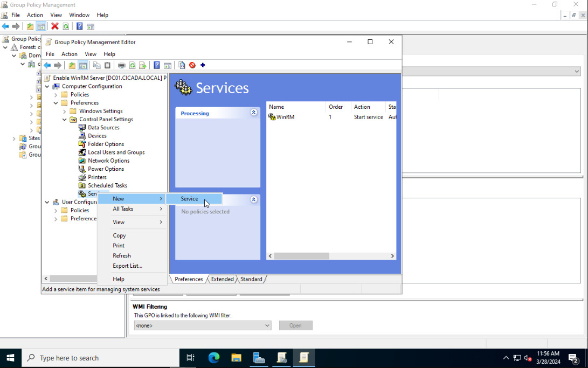Open Server Manager from the taskbar
Screen dimensions: 588x368
[x=259, y=358]
